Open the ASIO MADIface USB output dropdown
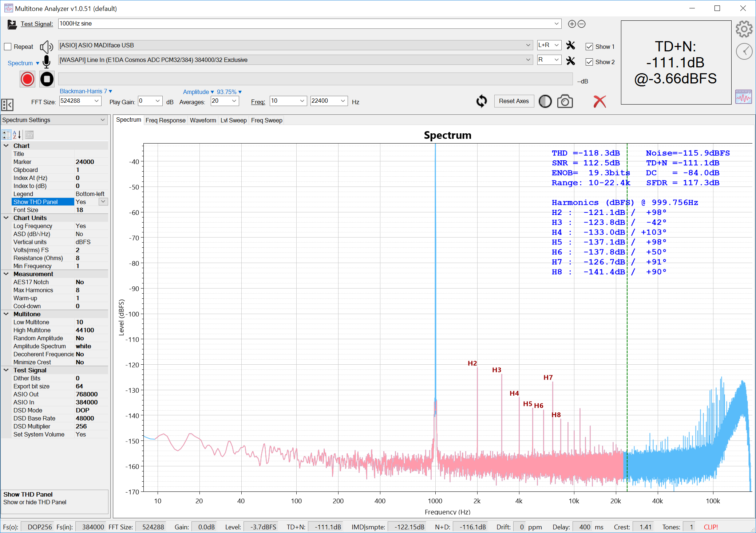The width and height of the screenshot is (756, 533). click(528, 45)
